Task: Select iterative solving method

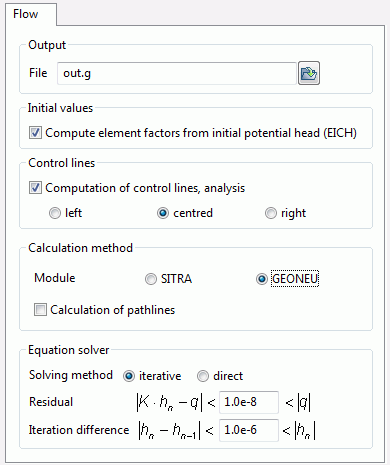Action: tap(129, 376)
